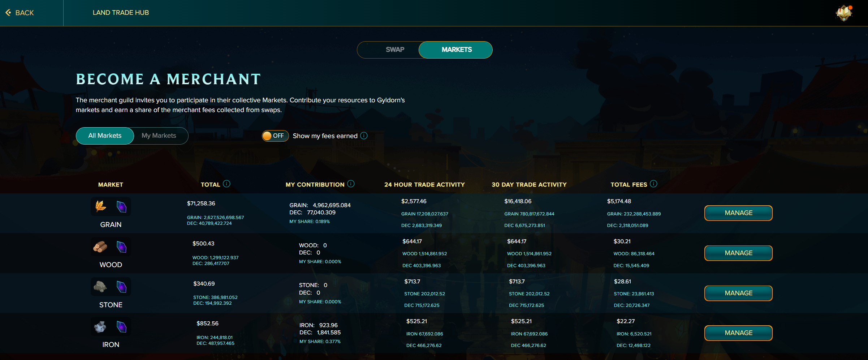Toggle the Show my fees earned switch
Viewport: 868px width, 360px height.
coord(275,136)
